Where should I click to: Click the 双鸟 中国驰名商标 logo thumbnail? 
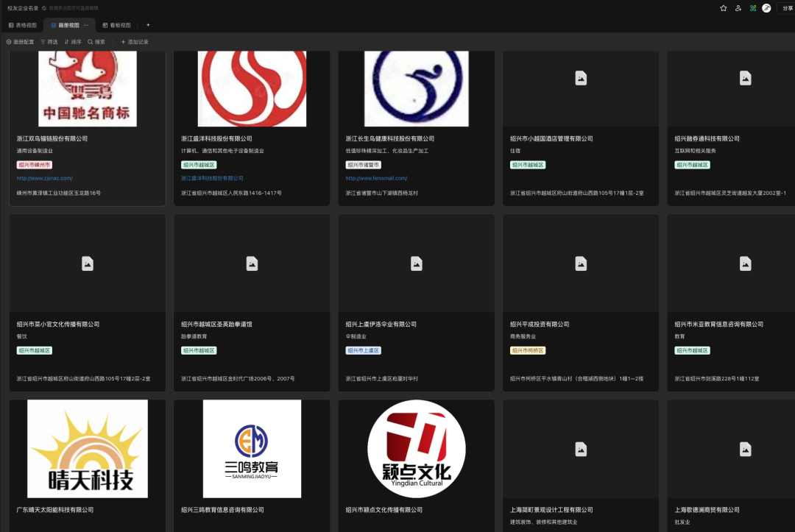point(88,88)
